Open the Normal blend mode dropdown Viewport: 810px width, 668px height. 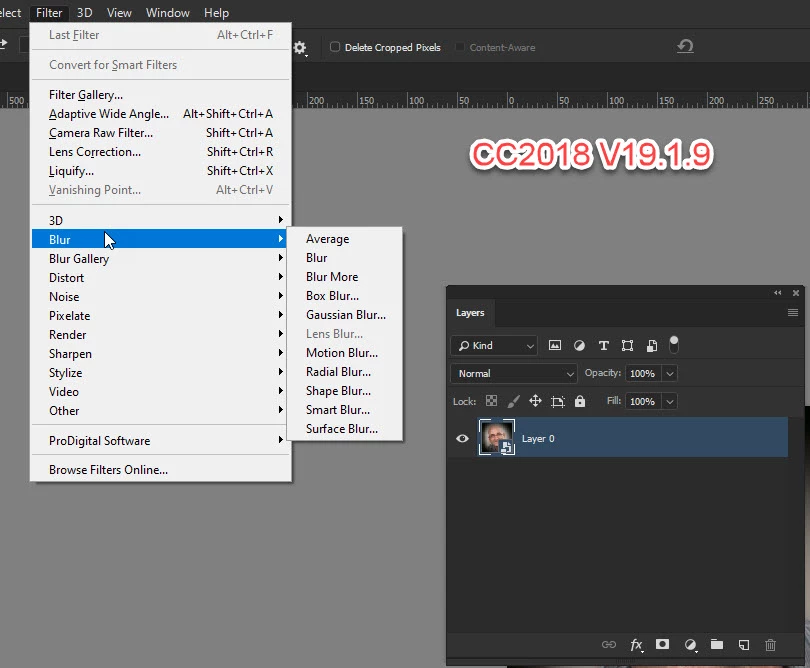click(x=513, y=373)
